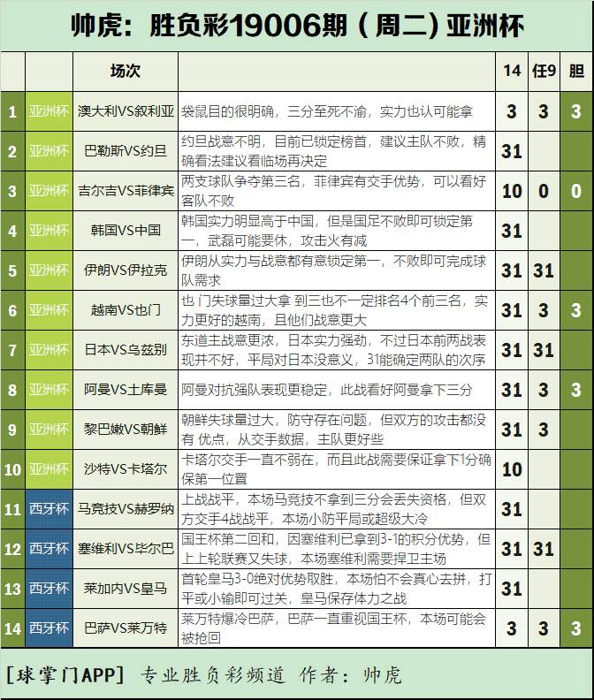Click the analysis text starting 伊朗从实力与战意
Screen dimensions: 594x700
tap(333, 270)
